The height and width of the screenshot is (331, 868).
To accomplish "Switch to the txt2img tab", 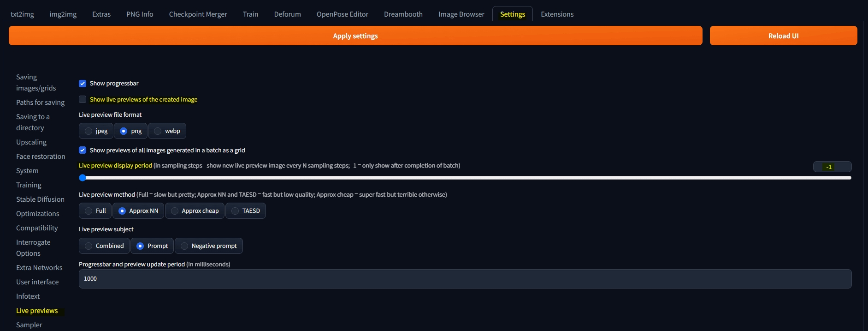I will click(x=22, y=14).
